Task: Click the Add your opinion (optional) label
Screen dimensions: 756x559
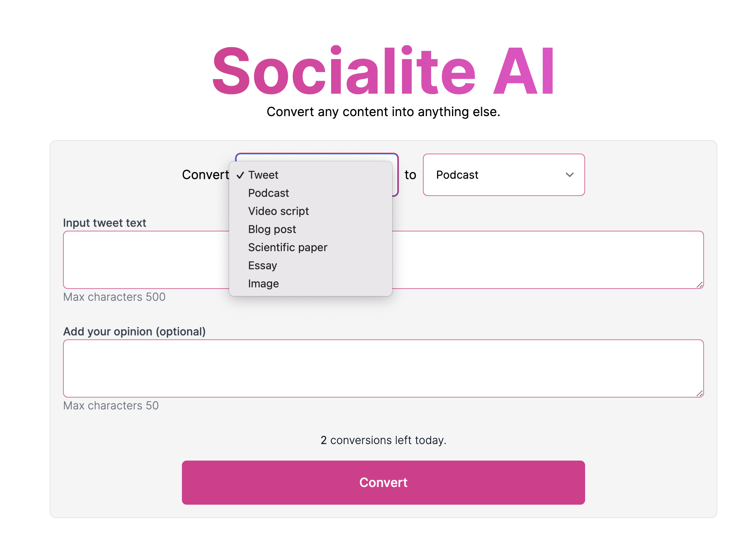Action: 134,331
